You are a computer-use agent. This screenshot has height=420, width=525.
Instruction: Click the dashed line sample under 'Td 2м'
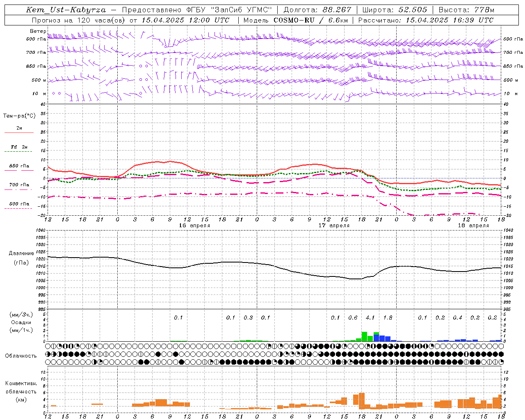pos(19,152)
